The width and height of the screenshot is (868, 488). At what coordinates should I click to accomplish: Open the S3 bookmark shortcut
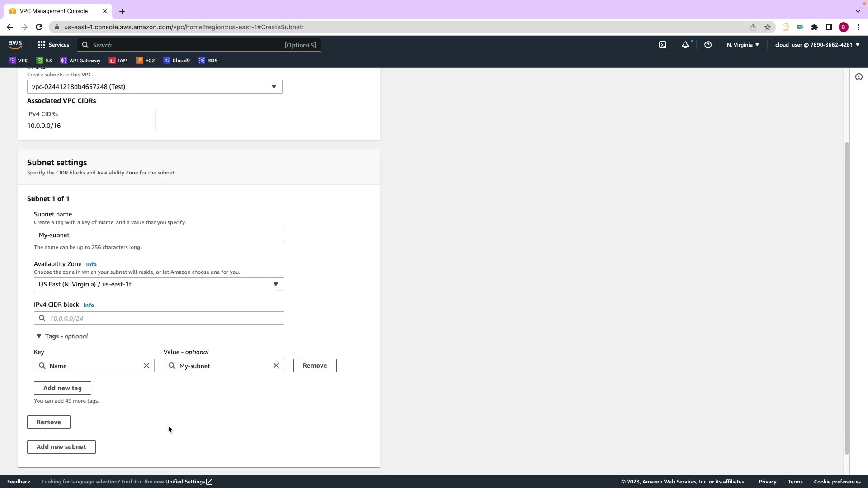click(x=44, y=61)
